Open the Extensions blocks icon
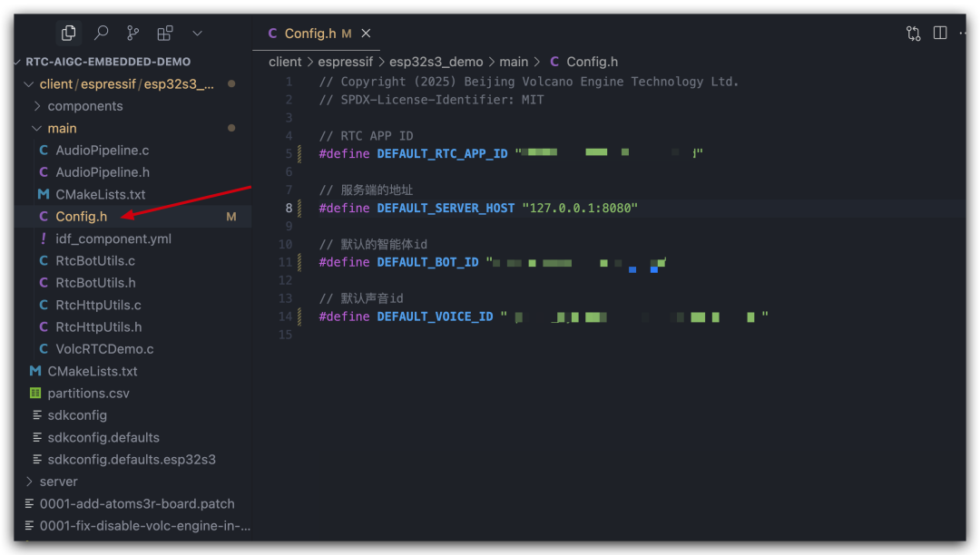This screenshot has height=555, width=980. [x=165, y=33]
